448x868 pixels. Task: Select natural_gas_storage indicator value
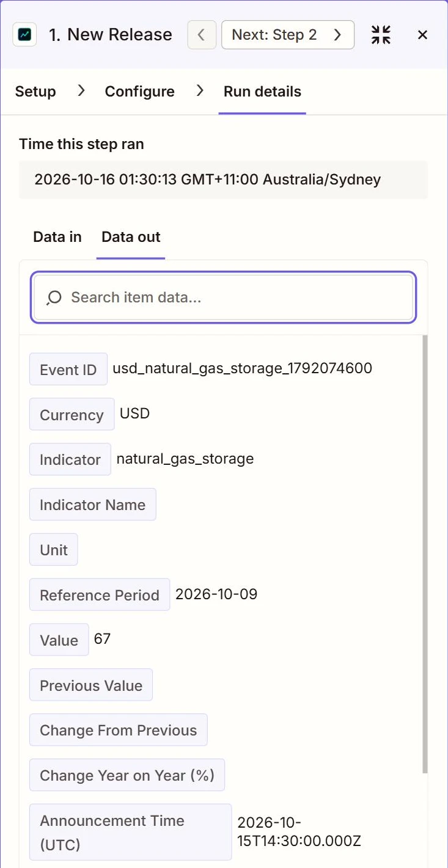[185, 459]
